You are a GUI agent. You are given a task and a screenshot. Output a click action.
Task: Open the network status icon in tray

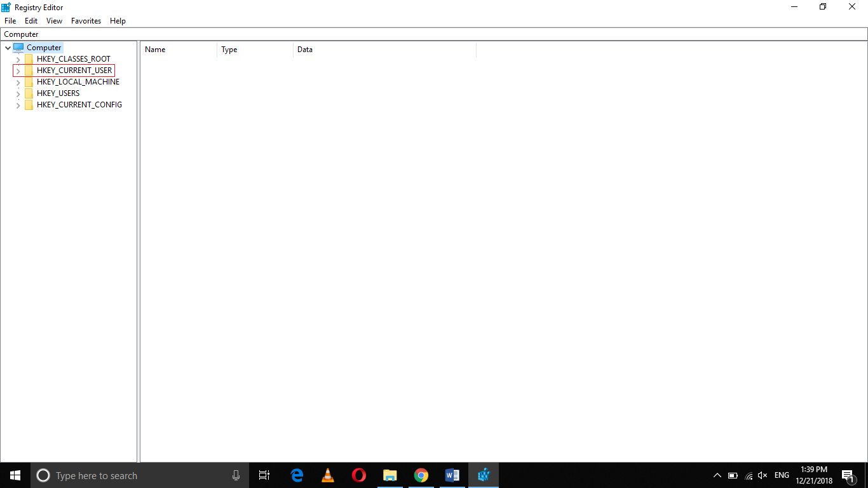(x=748, y=475)
